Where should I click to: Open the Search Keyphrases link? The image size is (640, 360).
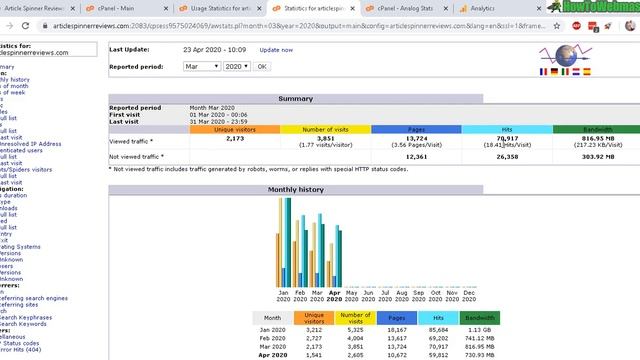pyautogui.click(x=26, y=318)
